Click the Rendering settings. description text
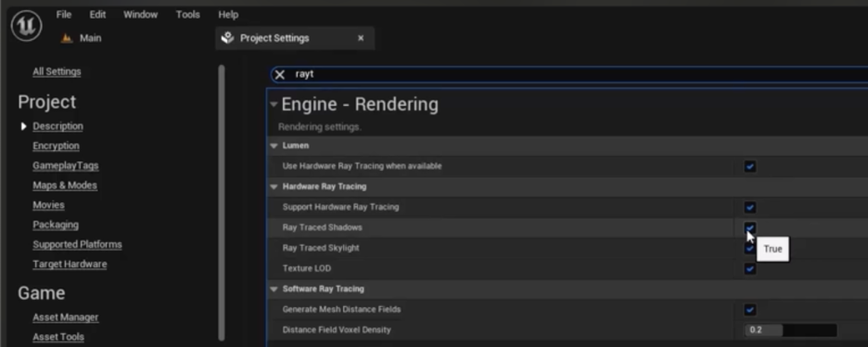This screenshot has width=868, height=347. click(319, 127)
